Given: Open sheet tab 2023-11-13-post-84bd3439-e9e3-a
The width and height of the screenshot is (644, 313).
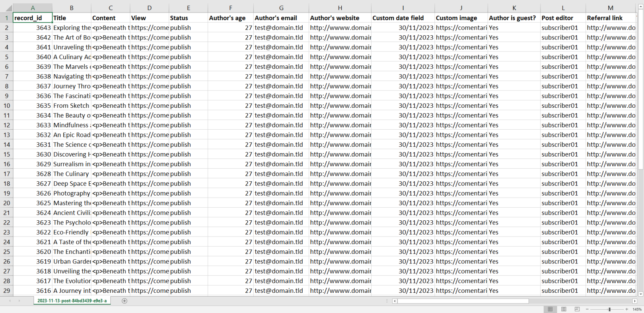Looking at the screenshot, I should [x=72, y=301].
